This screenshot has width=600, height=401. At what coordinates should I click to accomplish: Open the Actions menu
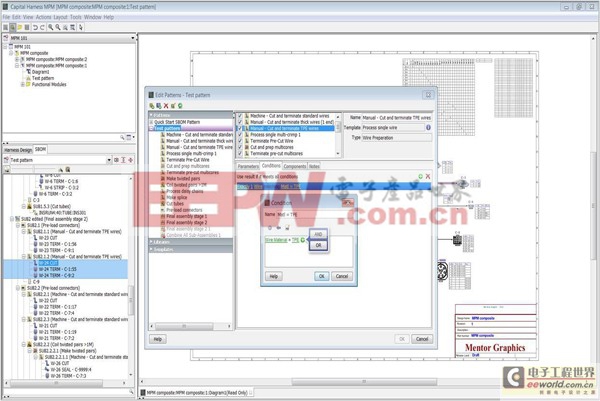coord(43,17)
